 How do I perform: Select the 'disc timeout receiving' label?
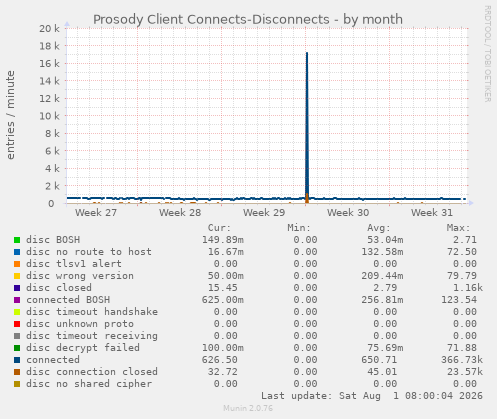click(x=92, y=336)
